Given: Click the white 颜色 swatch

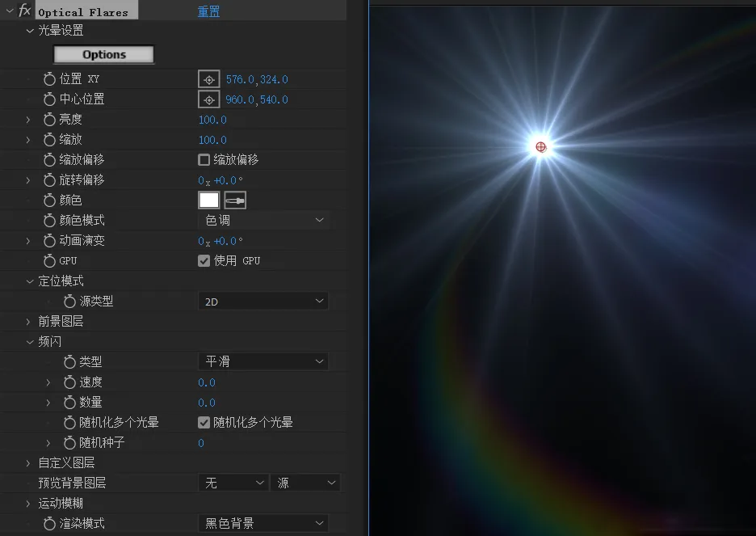Looking at the screenshot, I should 209,200.
